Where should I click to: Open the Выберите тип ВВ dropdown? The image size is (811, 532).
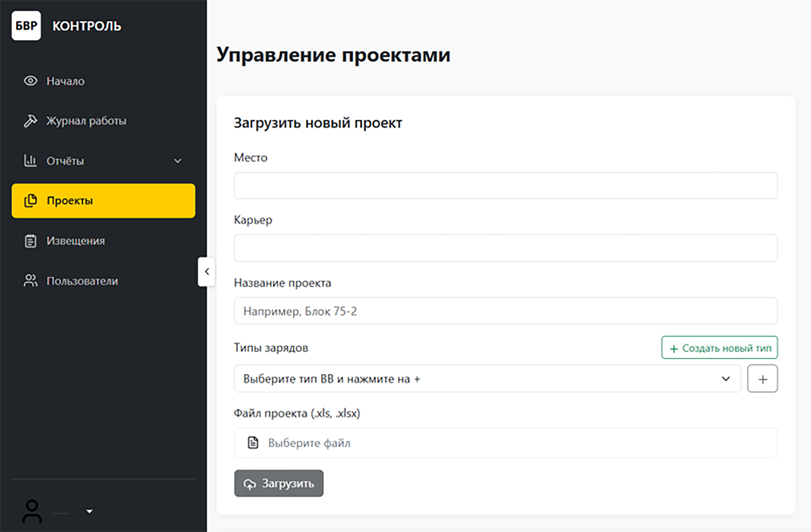tap(487, 379)
